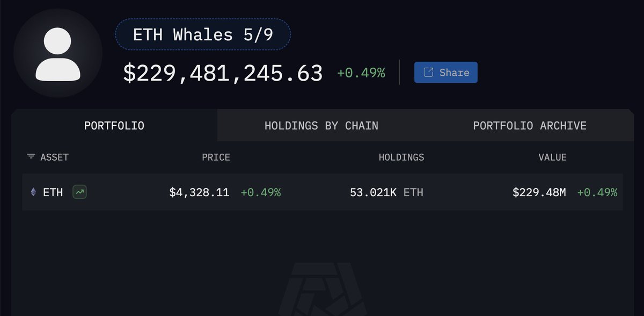This screenshot has height=316, width=644.
Task: Sort table by ASSET column header
Action: click(55, 157)
